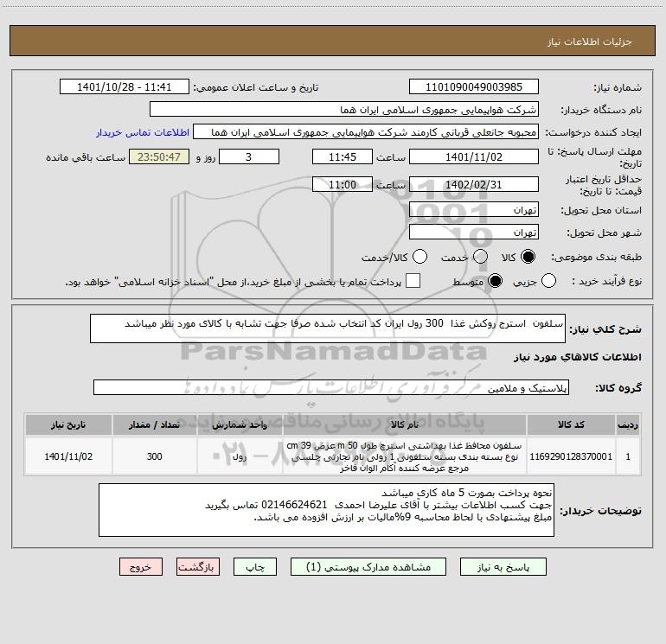
Task: Click the need number field 1101090049003985
Action: 474,87
